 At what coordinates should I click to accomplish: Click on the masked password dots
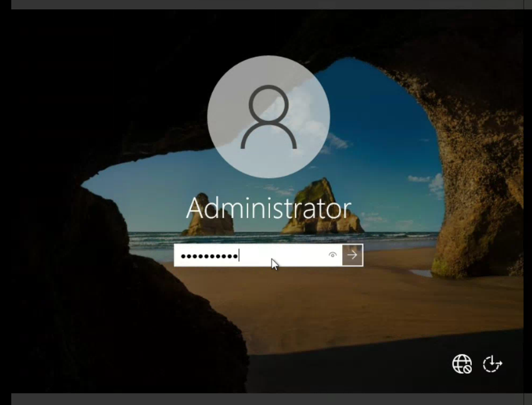click(x=208, y=255)
